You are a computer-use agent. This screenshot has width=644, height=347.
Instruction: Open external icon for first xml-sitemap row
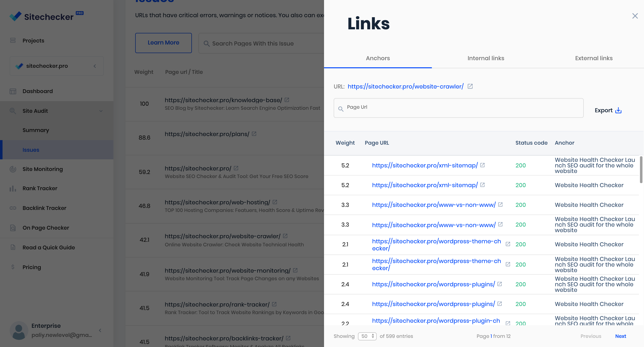tap(482, 165)
